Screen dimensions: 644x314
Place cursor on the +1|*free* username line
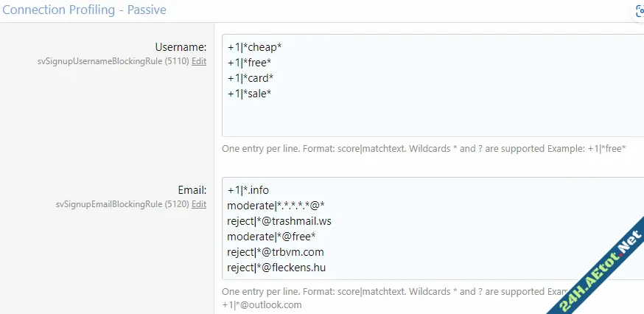(x=250, y=63)
